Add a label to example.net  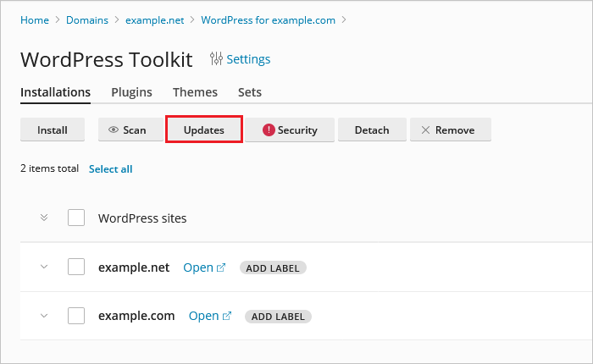[273, 267]
